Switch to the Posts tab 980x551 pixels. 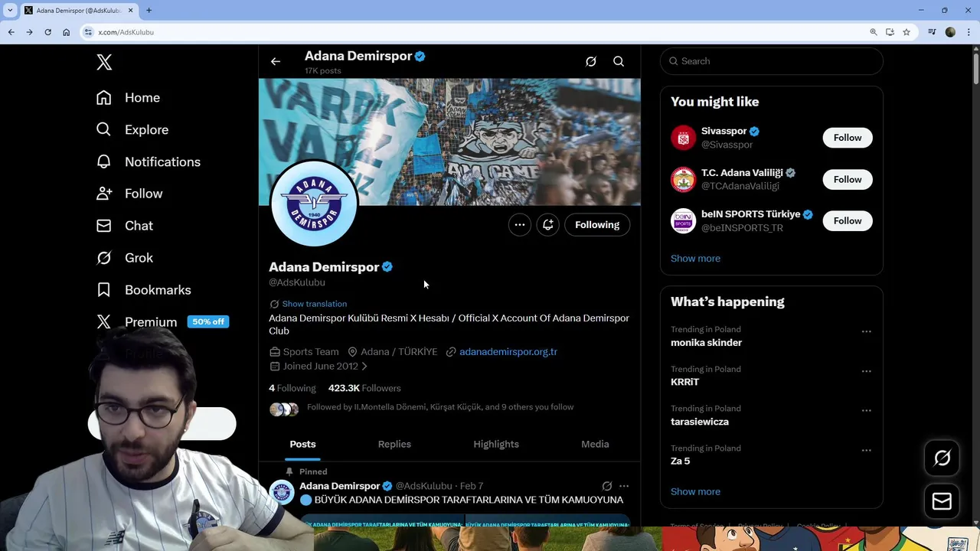pos(302,445)
